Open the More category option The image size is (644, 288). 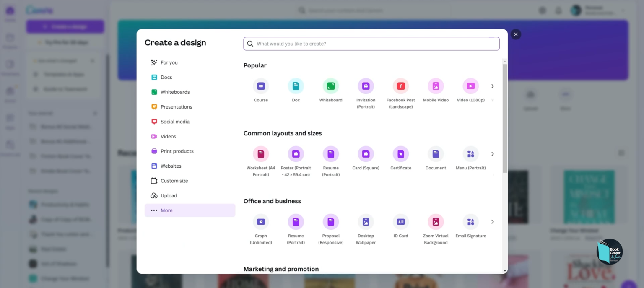point(166,210)
